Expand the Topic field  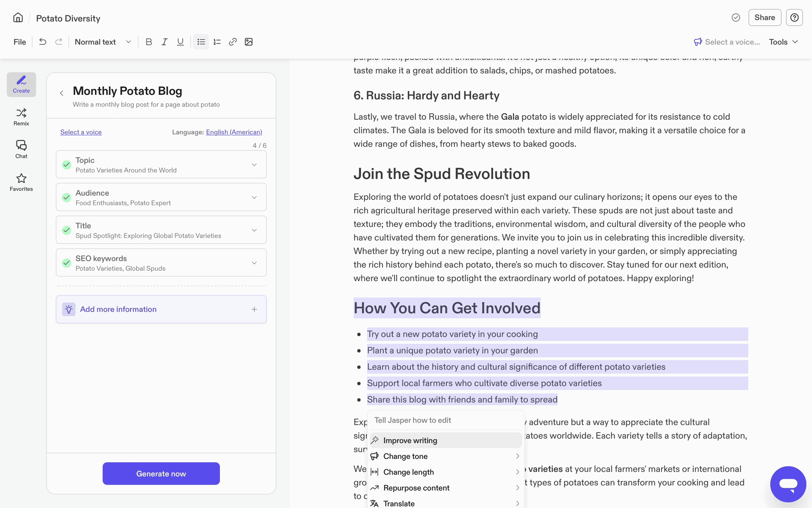click(x=254, y=165)
